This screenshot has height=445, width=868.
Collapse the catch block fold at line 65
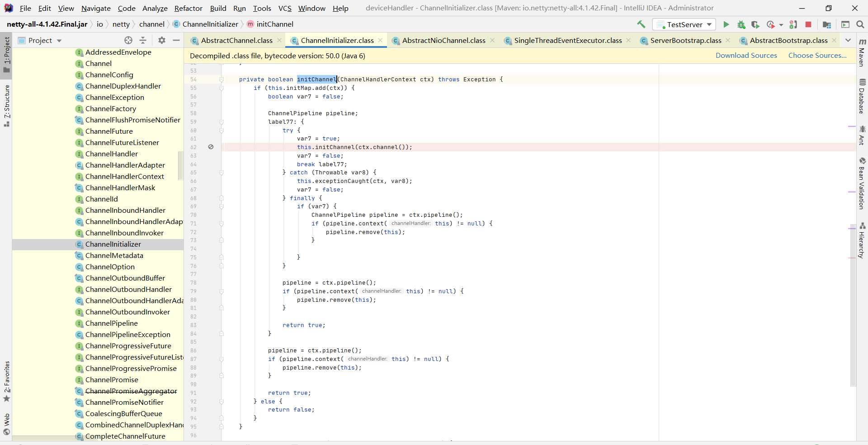[222, 173]
